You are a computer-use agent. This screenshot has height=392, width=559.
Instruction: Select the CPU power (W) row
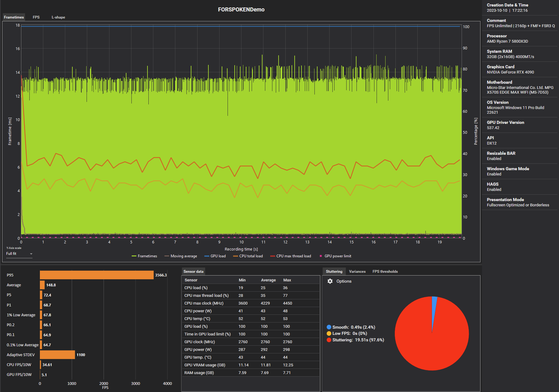point(250,311)
